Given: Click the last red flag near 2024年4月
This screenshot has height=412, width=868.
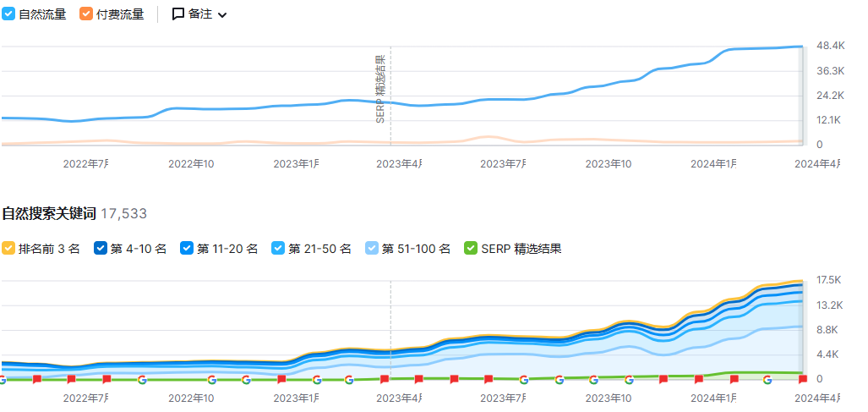Looking at the screenshot, I should [x=803, y=380].
